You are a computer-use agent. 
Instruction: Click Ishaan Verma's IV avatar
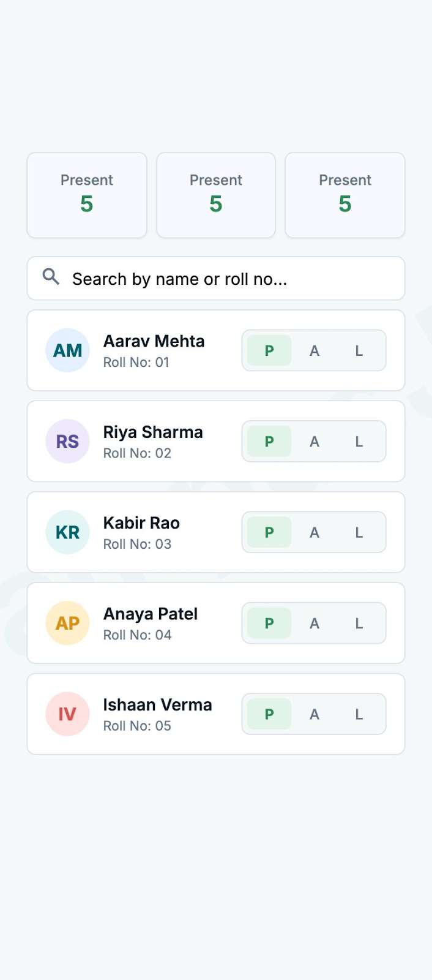click(x=68, y=714)
